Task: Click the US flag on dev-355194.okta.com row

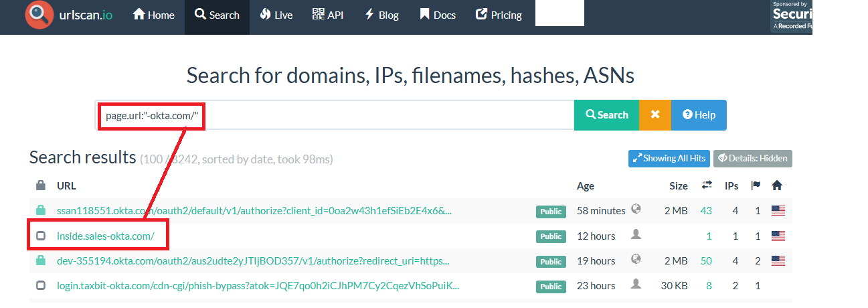Action: [778, 260]
